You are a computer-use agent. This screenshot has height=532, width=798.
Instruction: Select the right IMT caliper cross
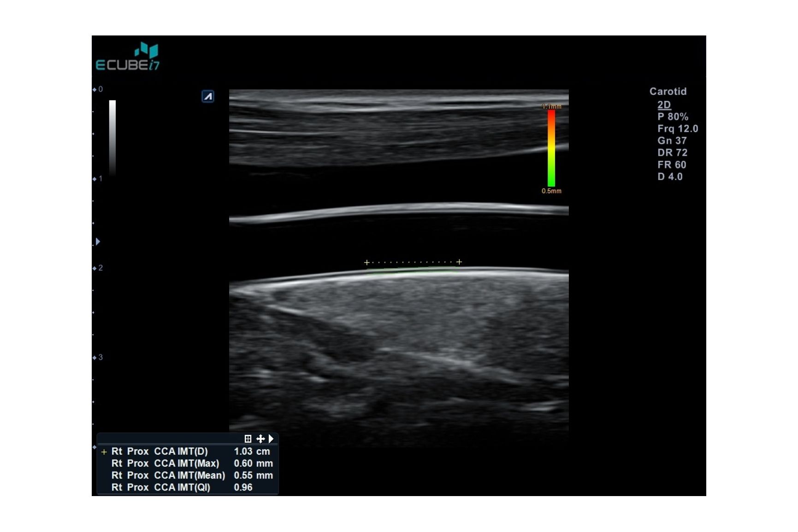[459, 262]
